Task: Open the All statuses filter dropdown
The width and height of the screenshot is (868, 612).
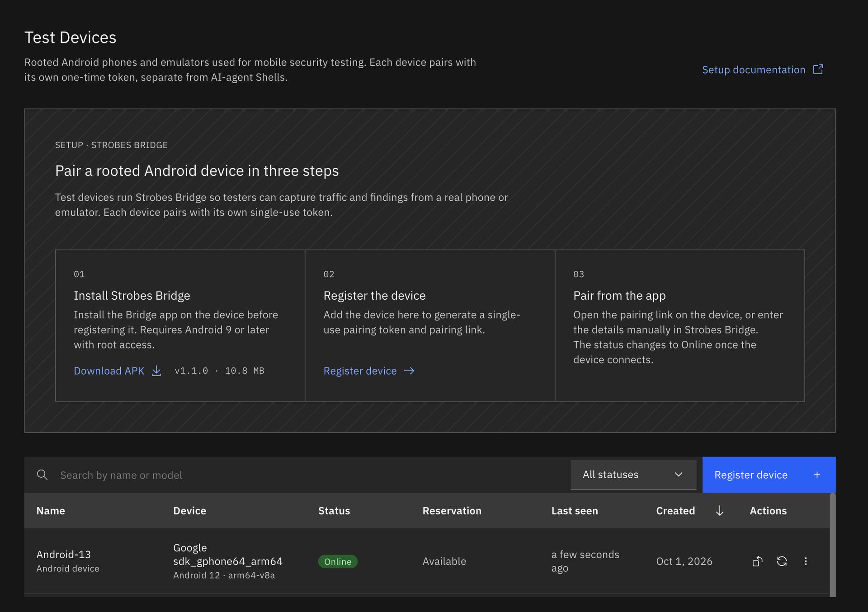Action: [x=633, y=475]
